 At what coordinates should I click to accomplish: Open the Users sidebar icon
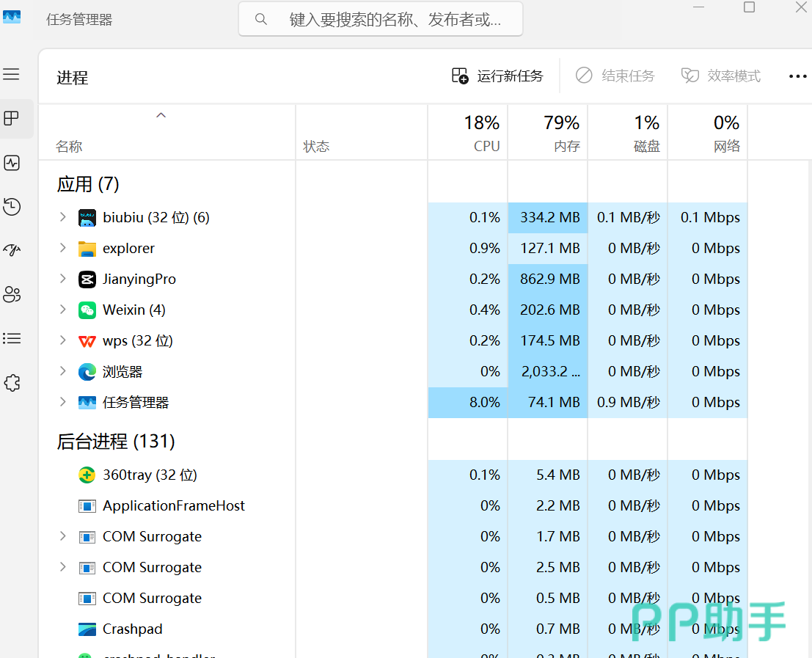(12, 295)
